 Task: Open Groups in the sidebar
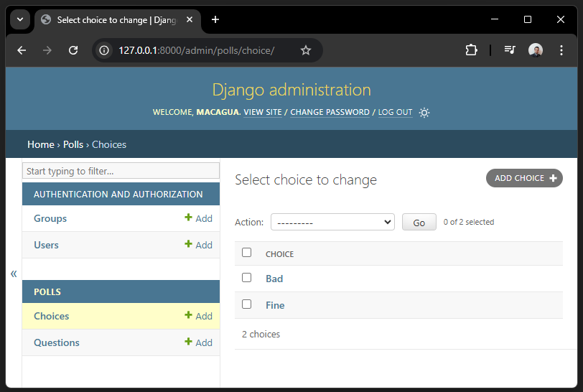(x=50, y=218)
